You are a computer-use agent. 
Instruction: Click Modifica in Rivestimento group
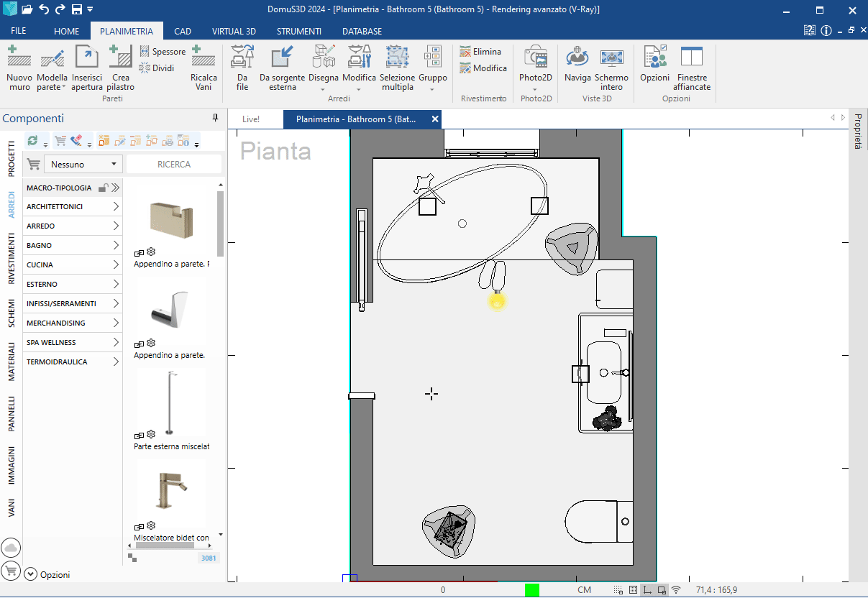coord(483,68)
